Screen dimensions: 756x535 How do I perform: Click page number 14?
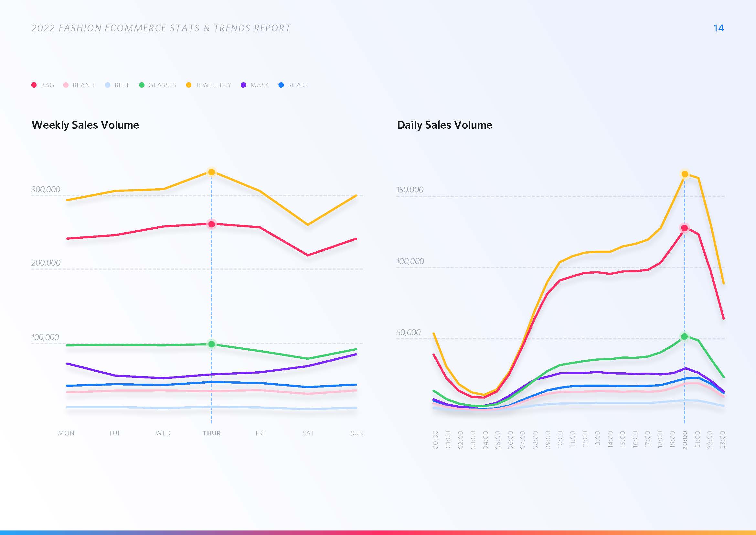(x=719, y=28)
